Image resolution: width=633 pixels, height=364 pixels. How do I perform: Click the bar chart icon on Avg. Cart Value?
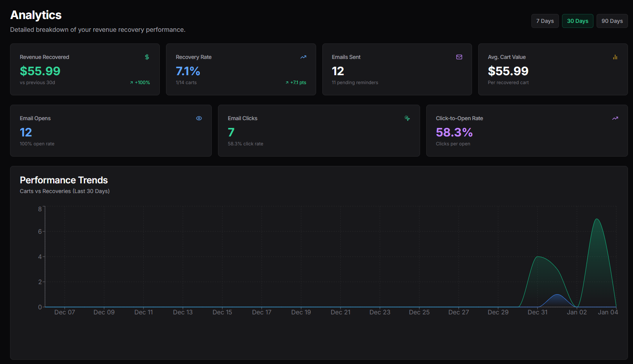click(x=615, y=57)
